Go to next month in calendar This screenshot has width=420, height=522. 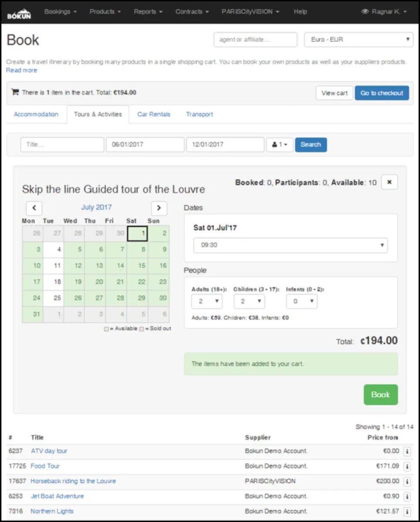[x=159, y=208]
